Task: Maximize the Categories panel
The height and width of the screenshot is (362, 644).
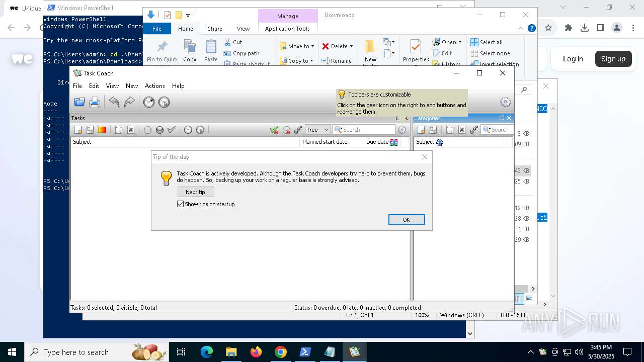Action: pos(502,118)
